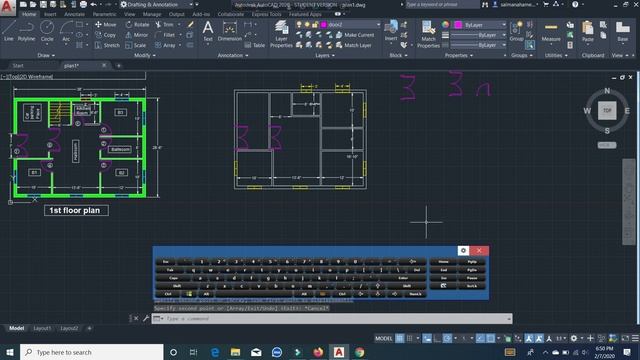640x360 pixels.
Task: Expand the Draw panel
Action: 46,55
